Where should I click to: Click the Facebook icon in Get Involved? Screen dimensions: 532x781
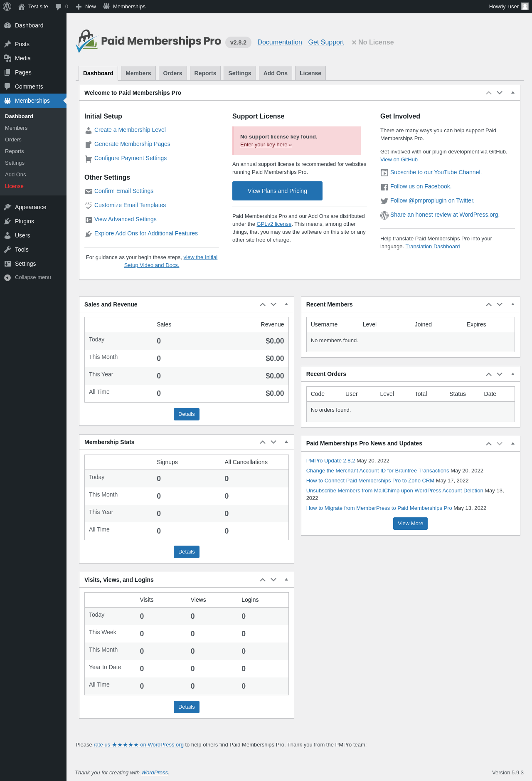[384, 187]
